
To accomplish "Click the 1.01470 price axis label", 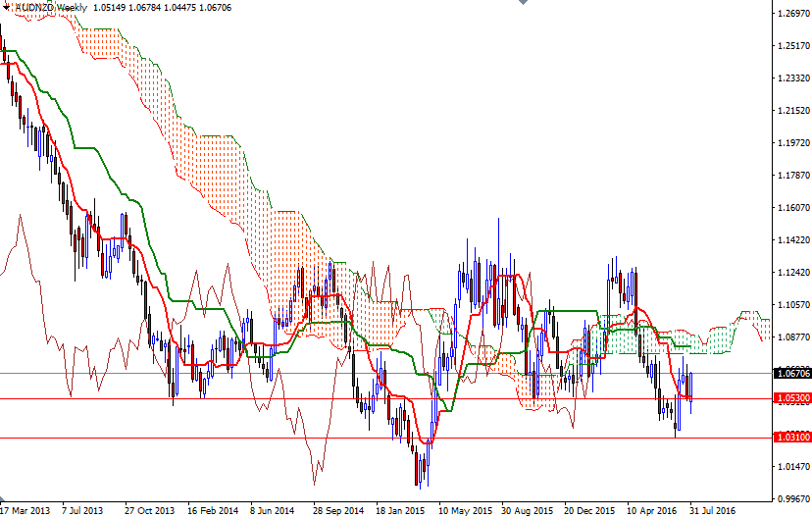I will [794, 467].
